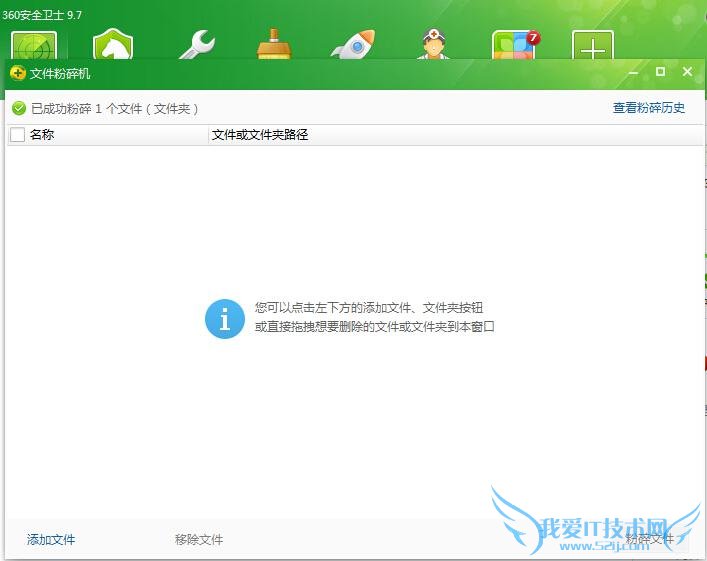Open the radar scan checkup icon

pos(34,46)
